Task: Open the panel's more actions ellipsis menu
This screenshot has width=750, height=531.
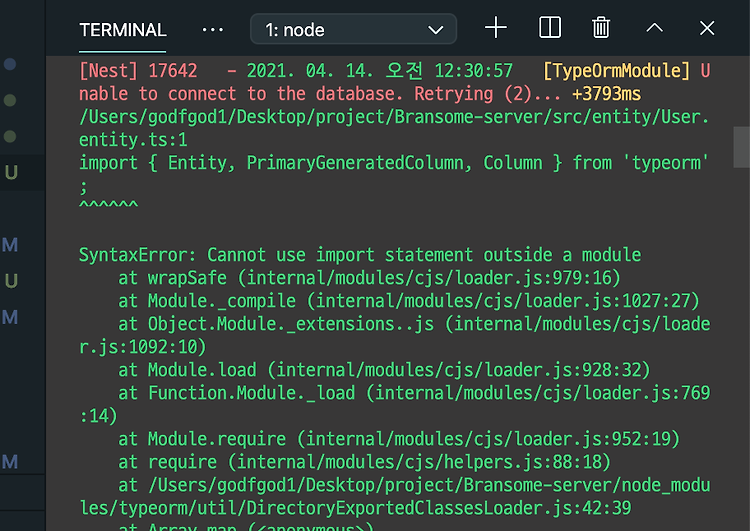Action: point(212,30)
